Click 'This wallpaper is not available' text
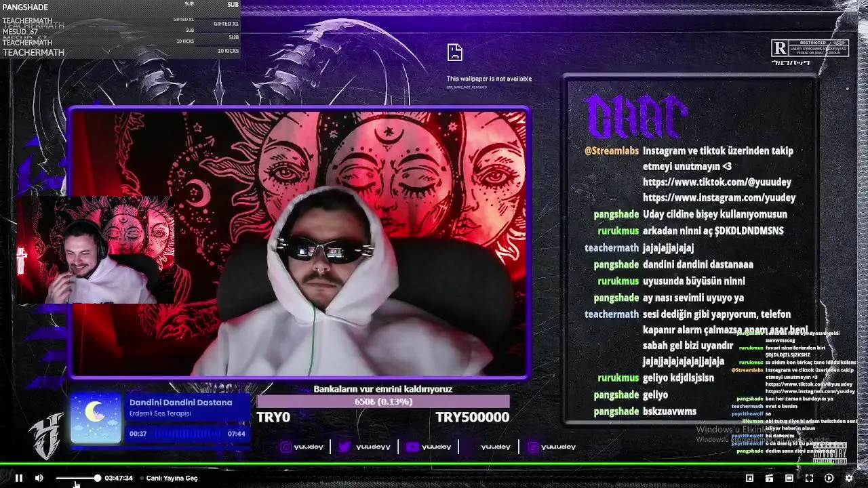 pos(489,79)
